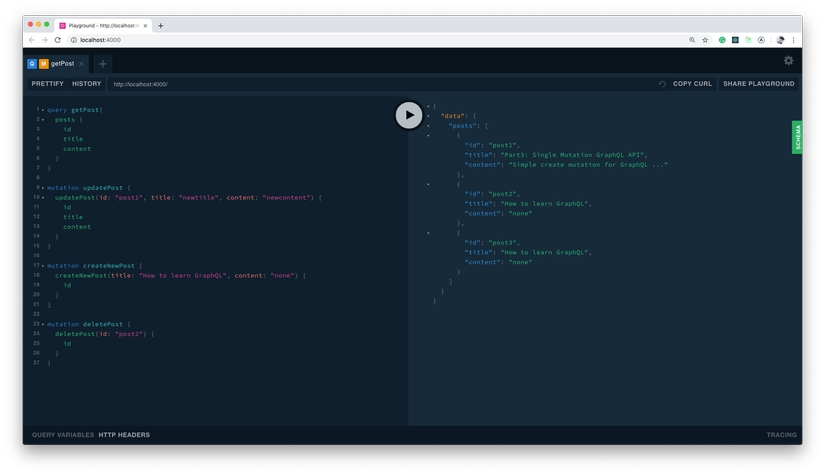Open the Chrome profile avatar

pos(780,40)
